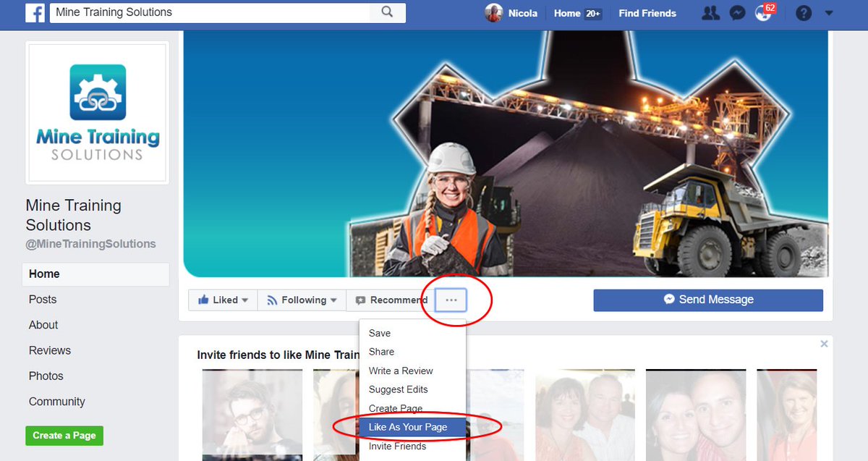Choose Invite Friends menu item
The width and height of the screenshot is (868, 461).
coord(412,446)
